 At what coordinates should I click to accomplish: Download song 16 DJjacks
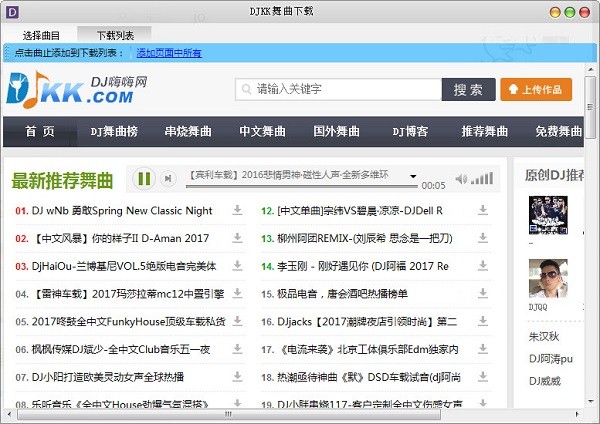483,321
